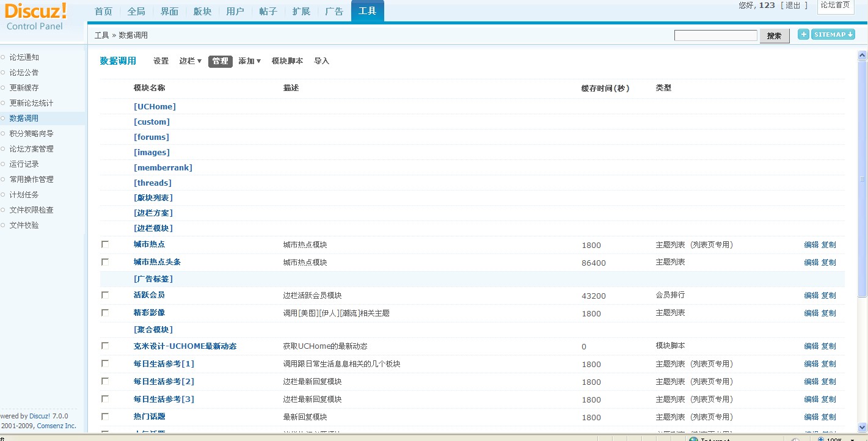Switch to the 版块 top tab
The height and width of the screenshot is (441, 868).
[202, 12]
